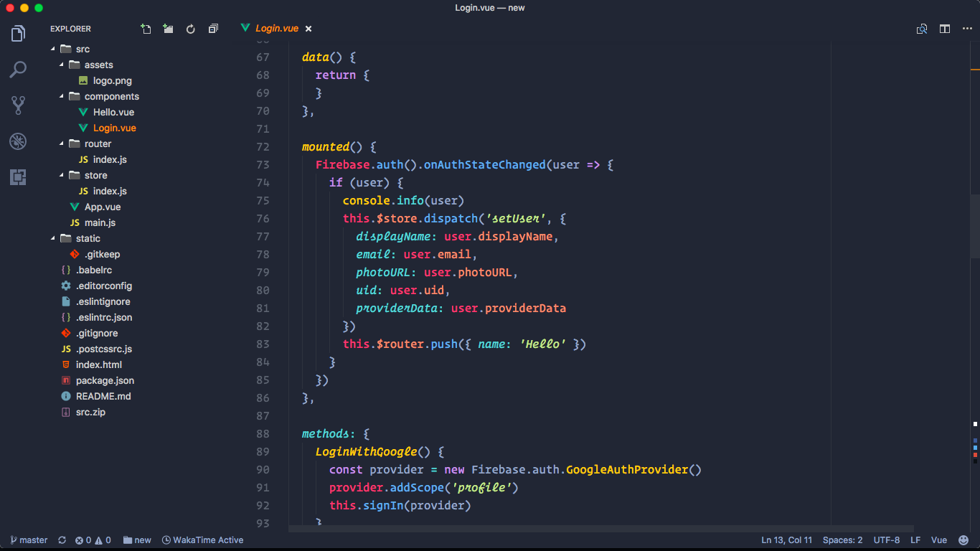980x551 pixels.
Task: Open index.html in the file tree
Action: pos(99,364)
